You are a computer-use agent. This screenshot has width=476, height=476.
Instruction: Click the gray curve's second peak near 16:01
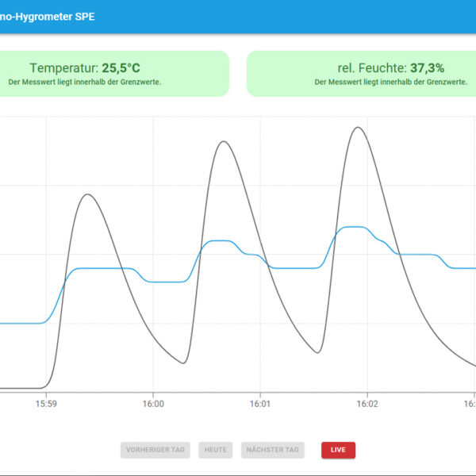click(x=224, y=141)
